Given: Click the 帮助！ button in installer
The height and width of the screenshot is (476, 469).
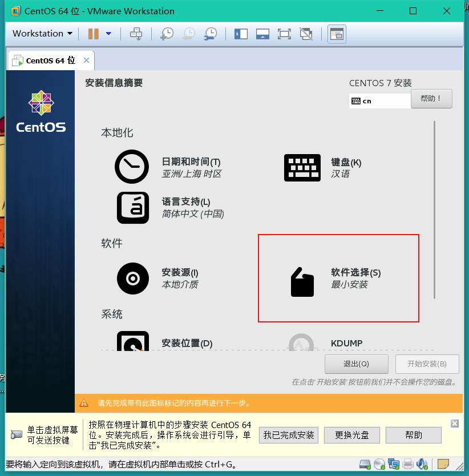Looking at the screenshot, I should click(x=431, y=98).
